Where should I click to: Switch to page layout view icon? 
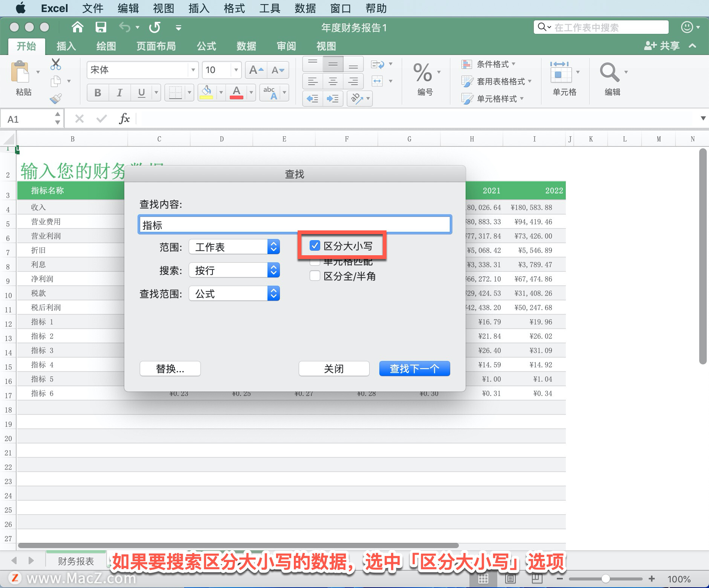click(x=510, y=579)
